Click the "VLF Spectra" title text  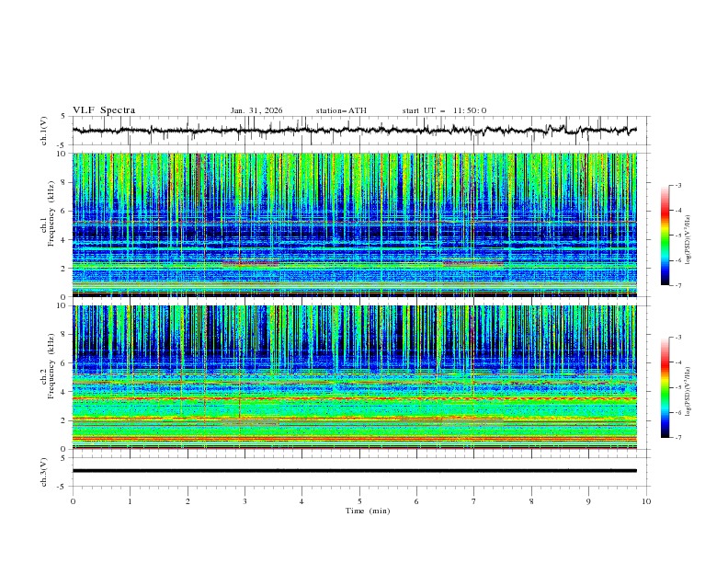click(104, 110)
